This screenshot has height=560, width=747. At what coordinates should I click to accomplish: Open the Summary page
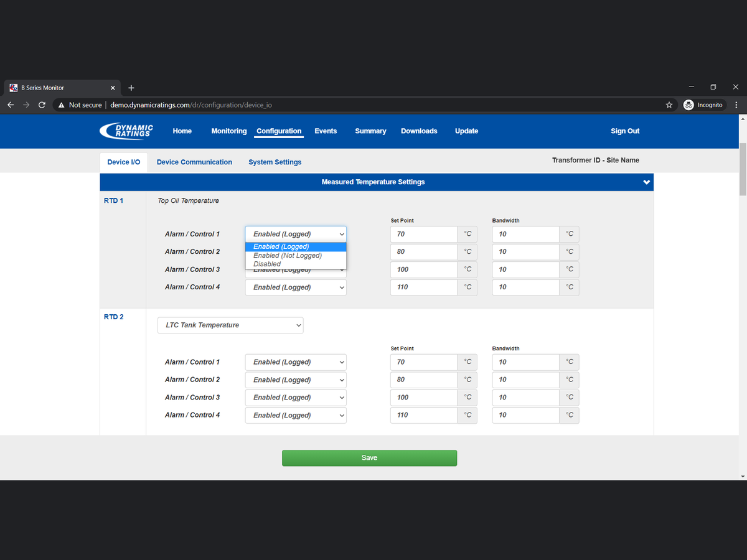[370, 131]
